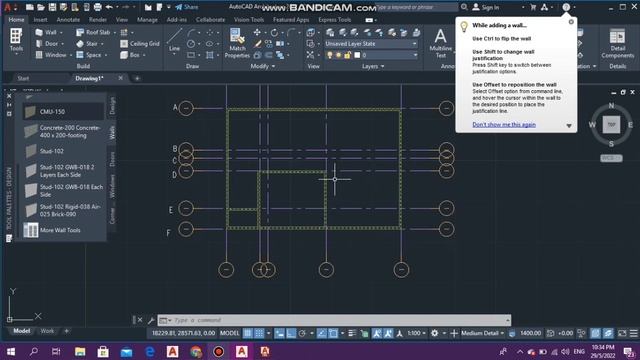Open the Wall tool dropdown arrow
Image resolution: width=640 pixels, height=360 pixels.
[x=61, y=32]
